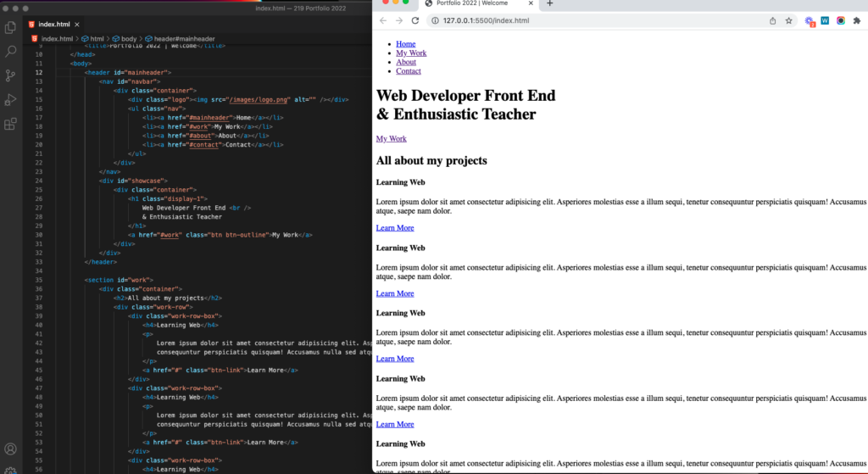Image resolution: width=868 pixels, height=474 pixels.
Task: Open the Source Control view in VS Code
Action: pyautogui.click(x=10, y=75)
